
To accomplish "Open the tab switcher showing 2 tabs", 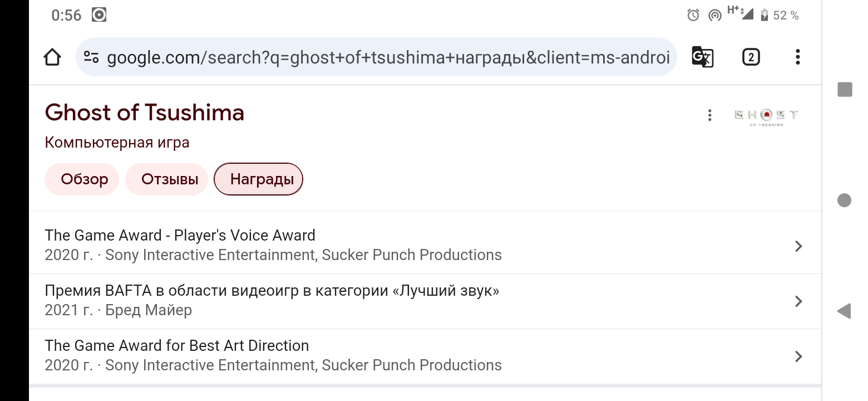I will pyautogui.click(x=751, y=57).
